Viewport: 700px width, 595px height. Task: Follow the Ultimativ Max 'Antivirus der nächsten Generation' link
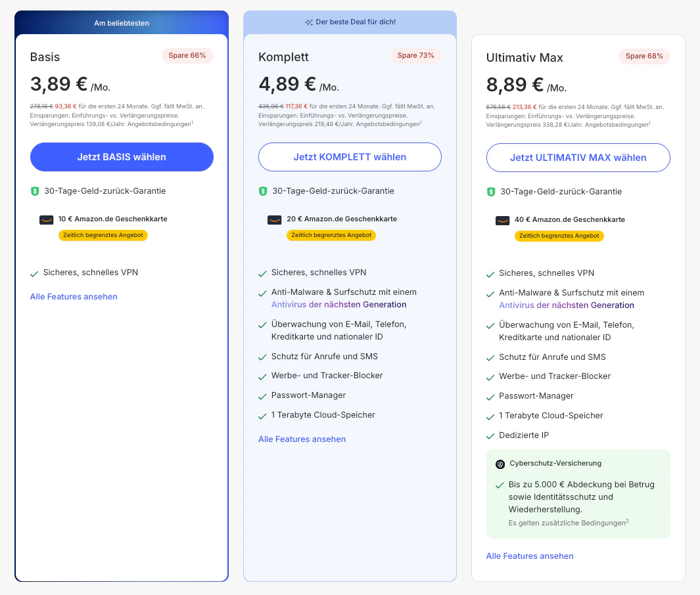(x=567, y=305)
